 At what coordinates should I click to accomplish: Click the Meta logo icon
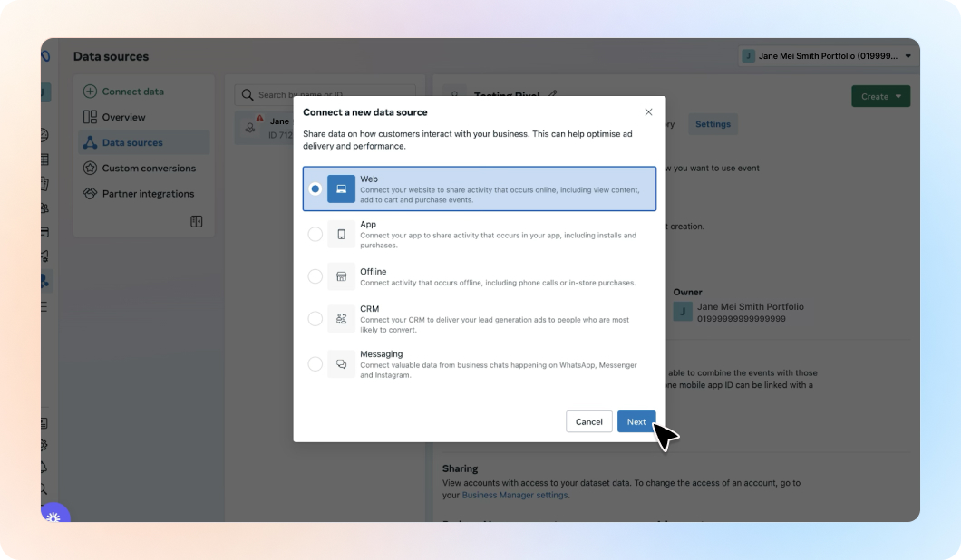coord(45,56)
